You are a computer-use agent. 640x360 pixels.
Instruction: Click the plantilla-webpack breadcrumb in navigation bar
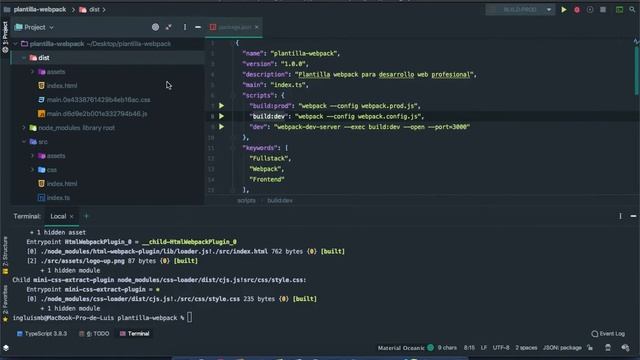40,9
